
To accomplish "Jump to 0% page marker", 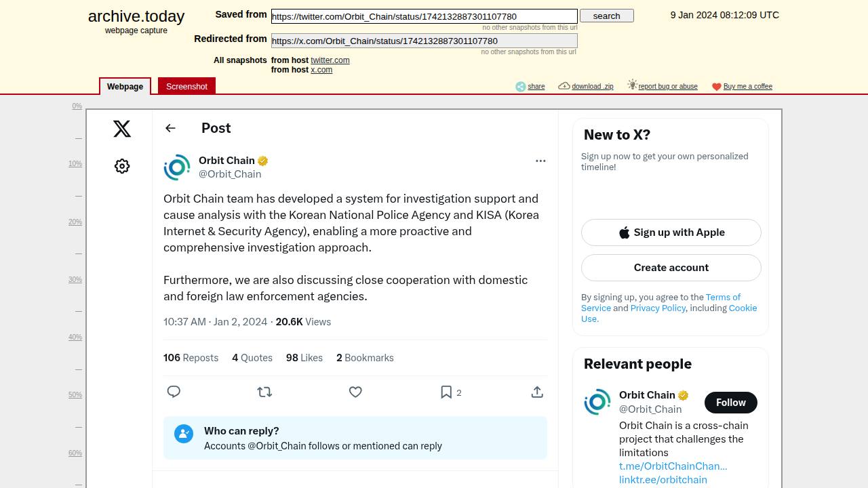I will click(77, 106).
